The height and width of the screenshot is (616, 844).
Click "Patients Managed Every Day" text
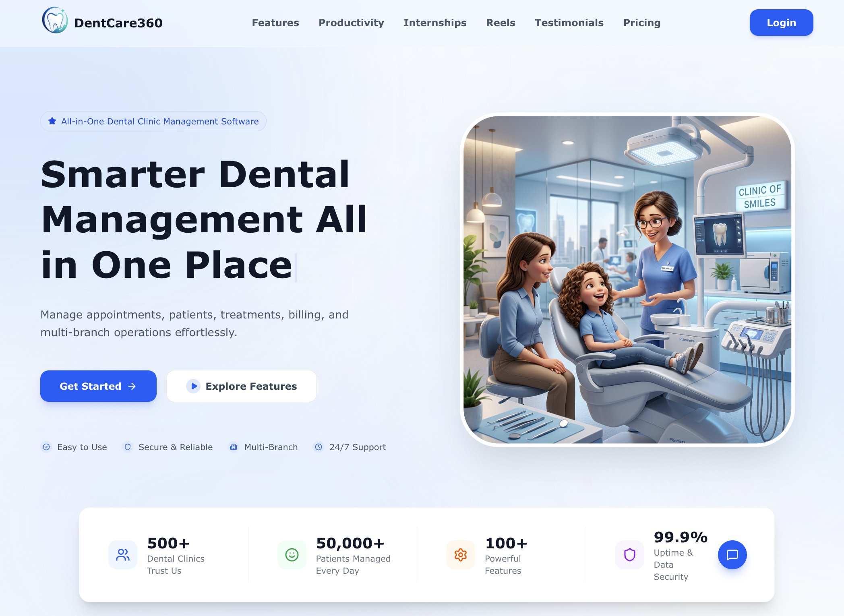(353, 564)
